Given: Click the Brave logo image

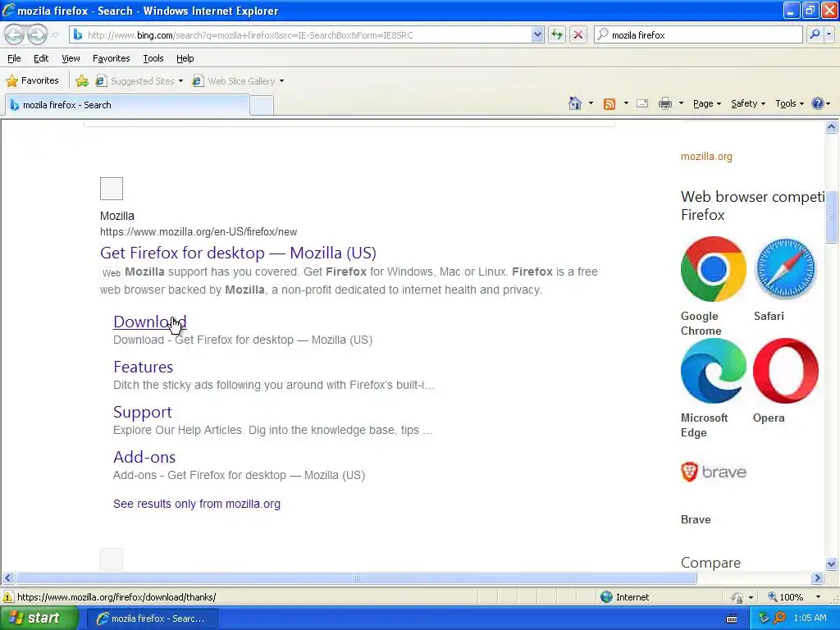Looking at the screenshot, I should click(x=713, y=472).
